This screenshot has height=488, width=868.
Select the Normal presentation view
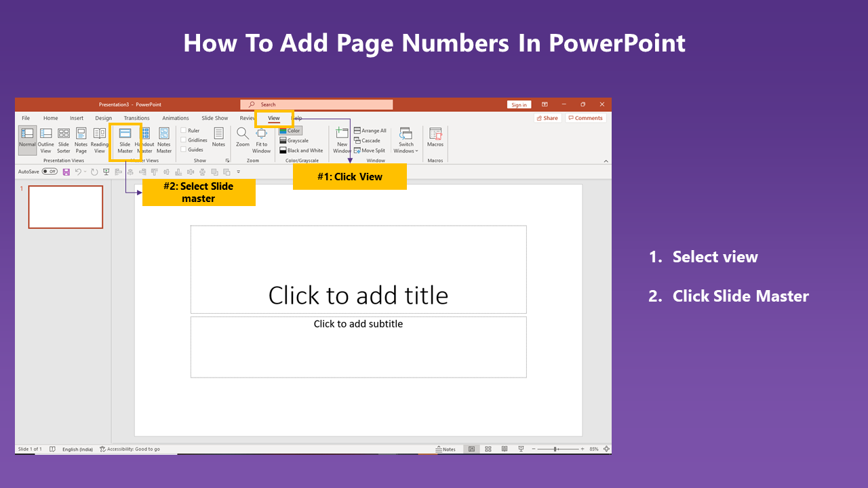(x=27, y=140)
